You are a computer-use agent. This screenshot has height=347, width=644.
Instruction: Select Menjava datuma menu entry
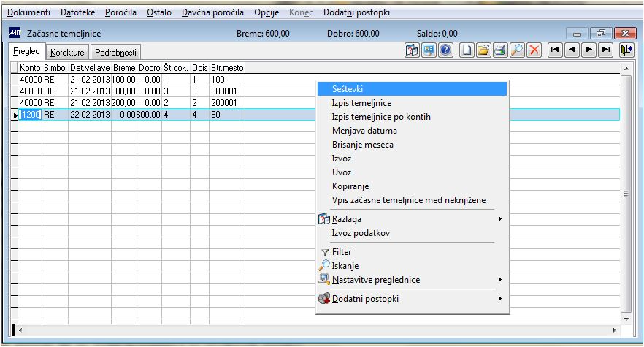click(412, 131)
